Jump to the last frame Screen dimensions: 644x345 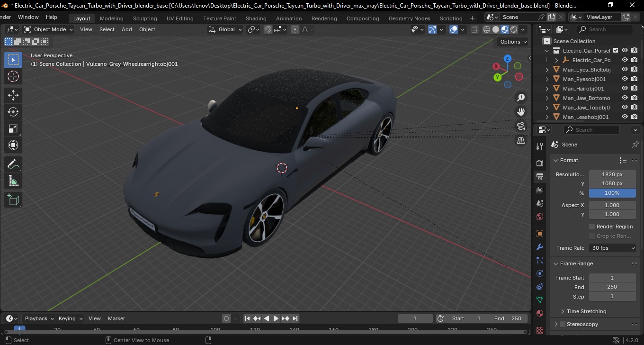(x=295, y=318)
